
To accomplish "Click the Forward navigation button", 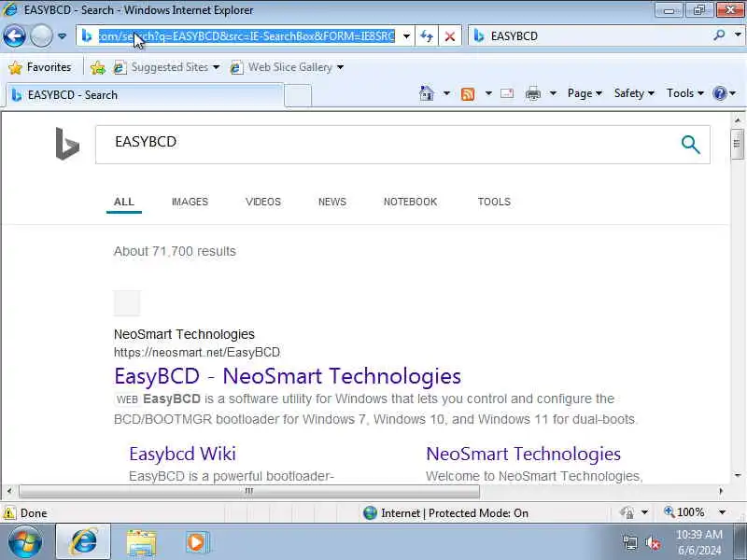I will click(x=41, y=36).
